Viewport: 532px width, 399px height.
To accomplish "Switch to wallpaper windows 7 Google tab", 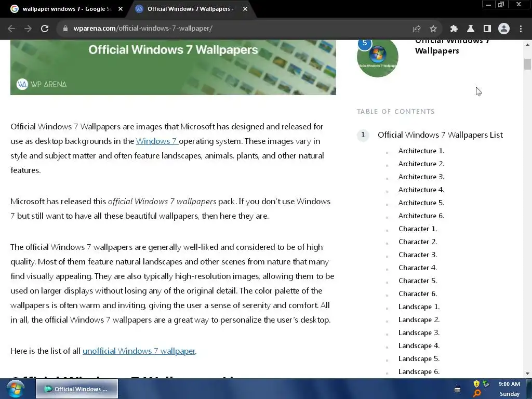I will coord(66,9).
